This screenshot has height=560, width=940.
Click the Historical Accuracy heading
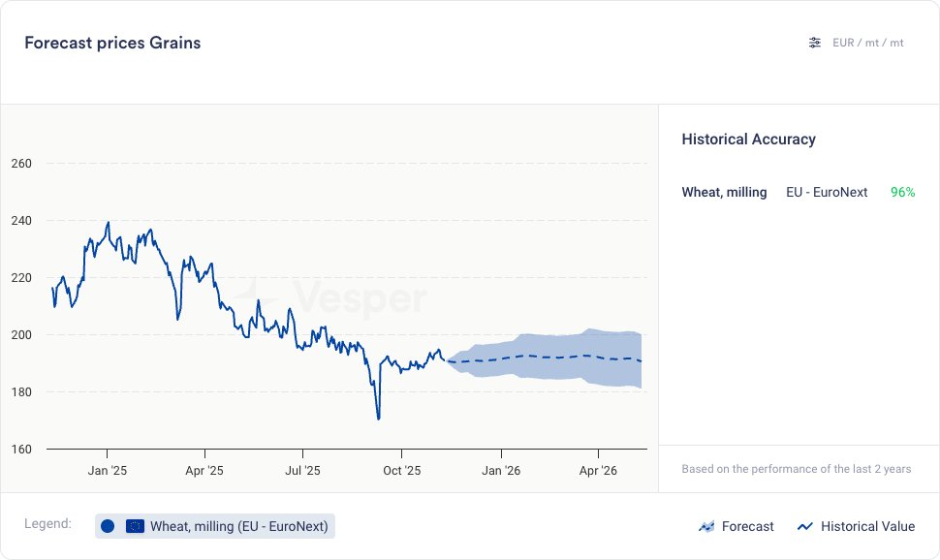click(748, 140)
